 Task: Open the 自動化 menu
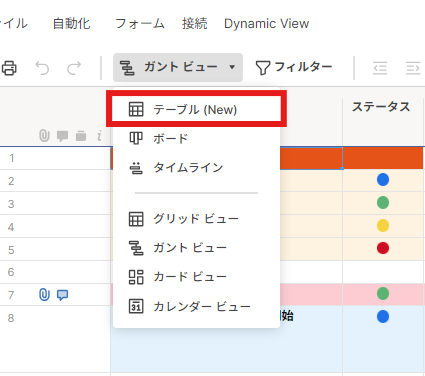[x=72, y=24]
